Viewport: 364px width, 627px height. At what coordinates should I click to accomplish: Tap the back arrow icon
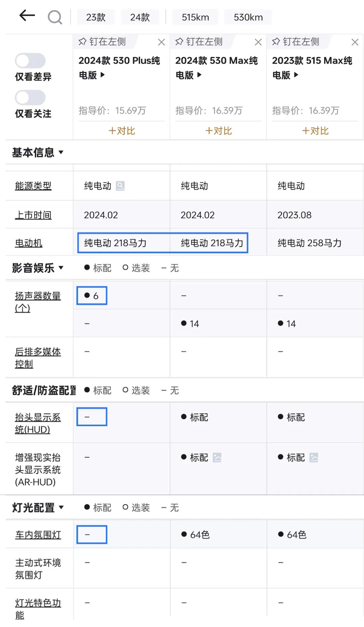pyautogui.click(x=27, y=16)
